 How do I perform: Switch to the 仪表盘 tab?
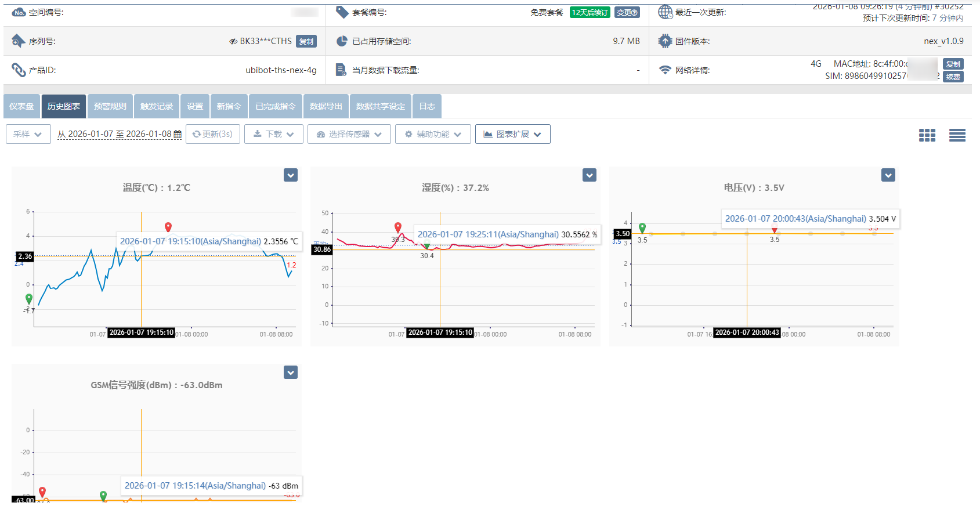point(21,106)
